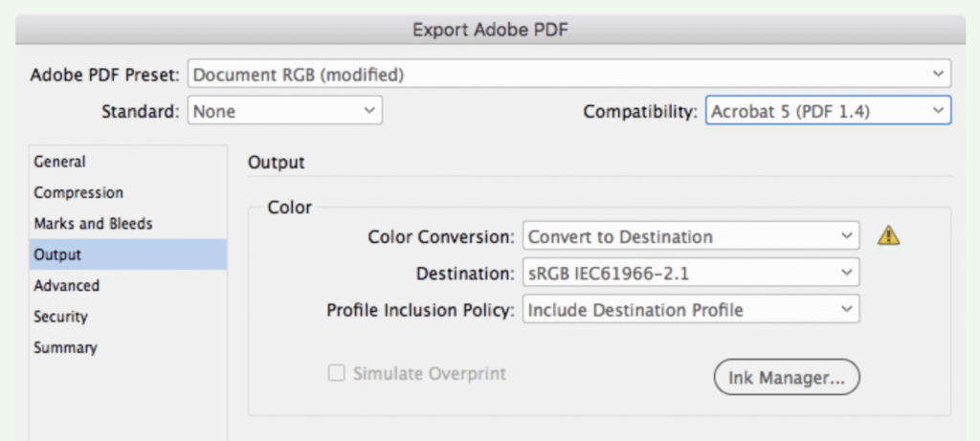Click the Simulate Overprint text label
980x441 pixels.
pyautogui.click(x=430, y=373)
